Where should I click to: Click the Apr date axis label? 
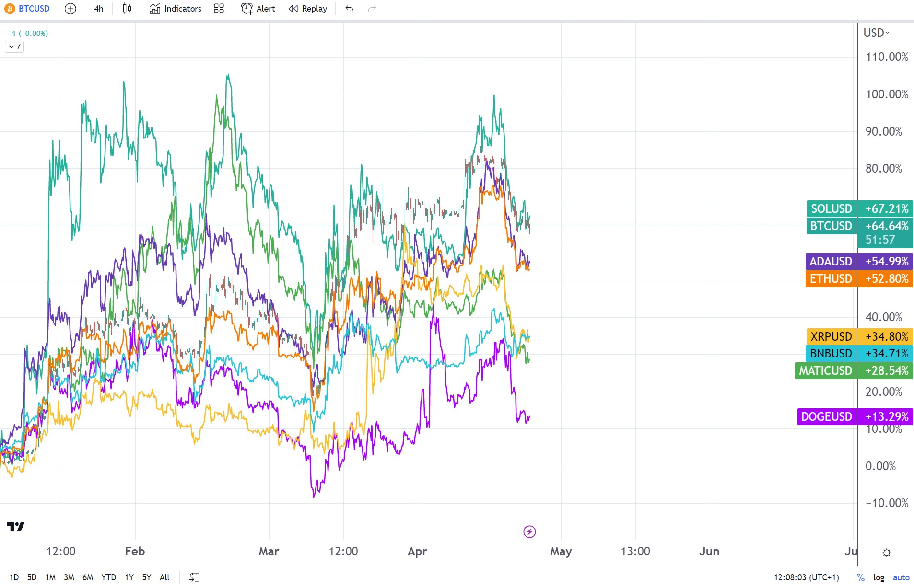(x=417, y=551)
